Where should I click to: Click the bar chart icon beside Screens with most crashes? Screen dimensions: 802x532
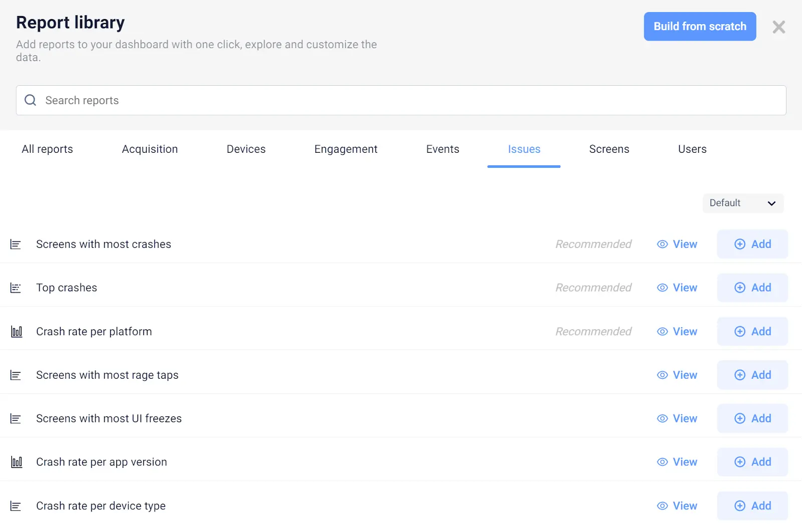click(16, 244)
